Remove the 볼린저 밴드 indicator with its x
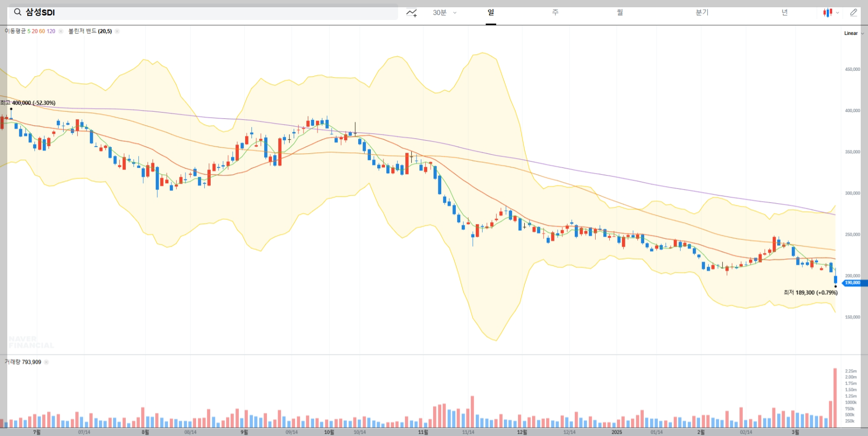The image size is (868, 436). pos(117,31)
